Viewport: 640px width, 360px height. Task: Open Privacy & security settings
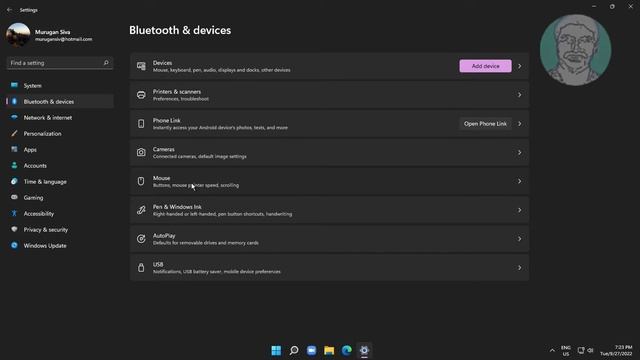pos(60,229)
